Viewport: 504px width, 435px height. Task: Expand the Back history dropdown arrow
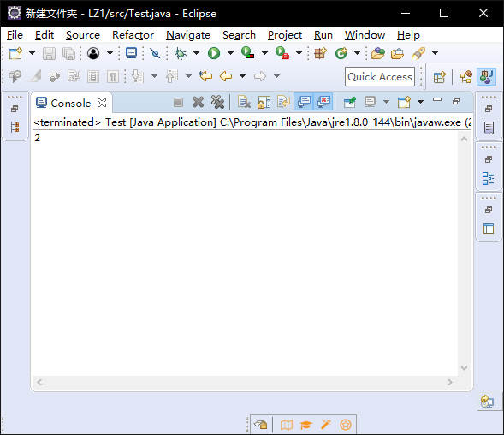[x=243, y=76]
